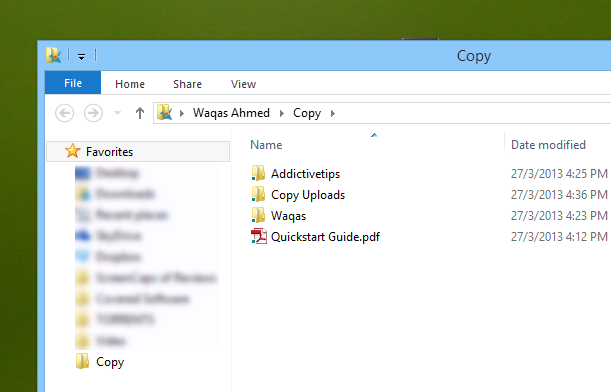Click date 27/3/2013 4:36 PM
The height and width of the screenshot is (392, 611).
tap(559, 194)
